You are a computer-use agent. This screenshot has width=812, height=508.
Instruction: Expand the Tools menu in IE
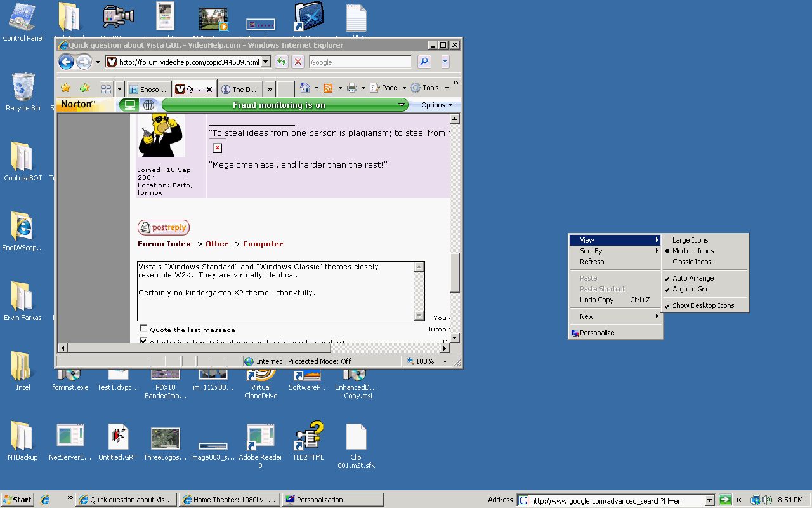430,88
